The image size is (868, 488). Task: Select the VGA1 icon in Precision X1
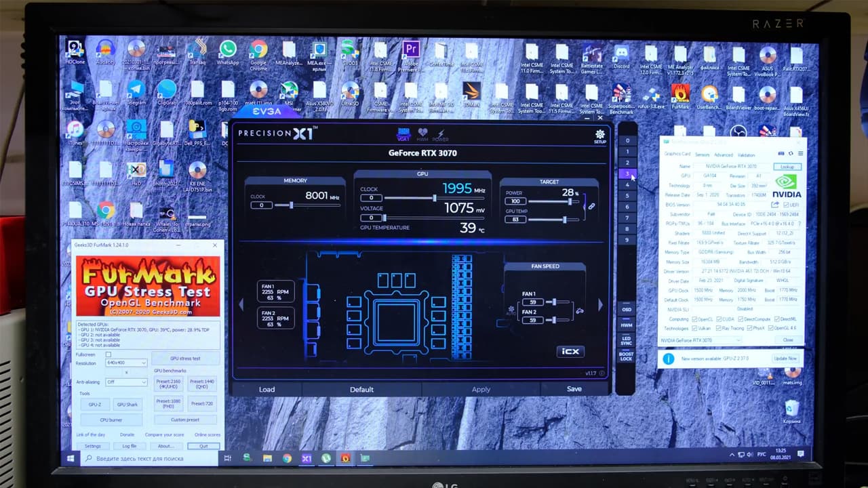click(403, 134)
